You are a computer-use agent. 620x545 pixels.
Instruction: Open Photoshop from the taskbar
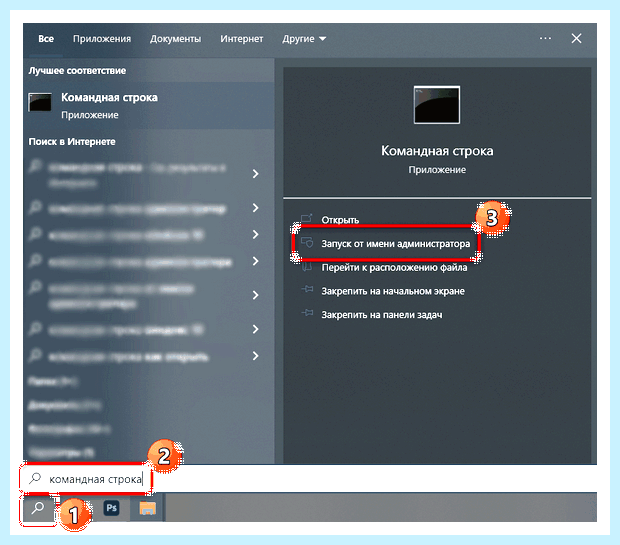tap(111, 508)
